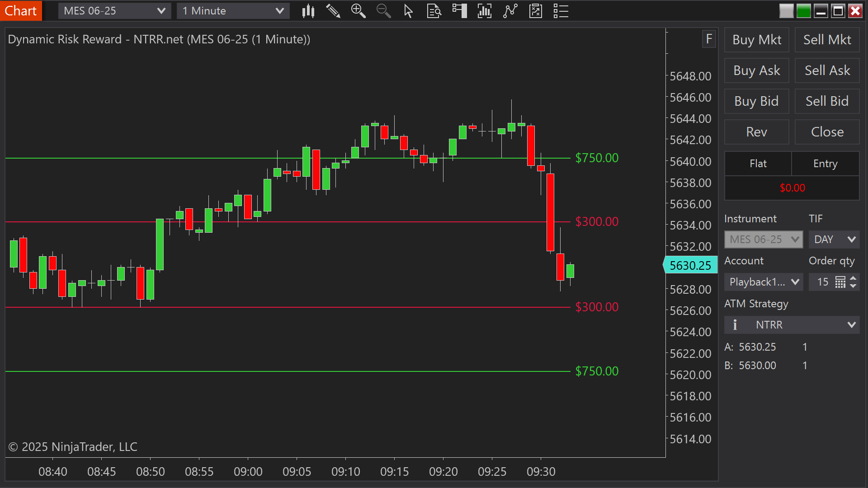Expand the TIF dropdown set to DAY
Viewport: 868px width, 488px height.
click(833, 239)
